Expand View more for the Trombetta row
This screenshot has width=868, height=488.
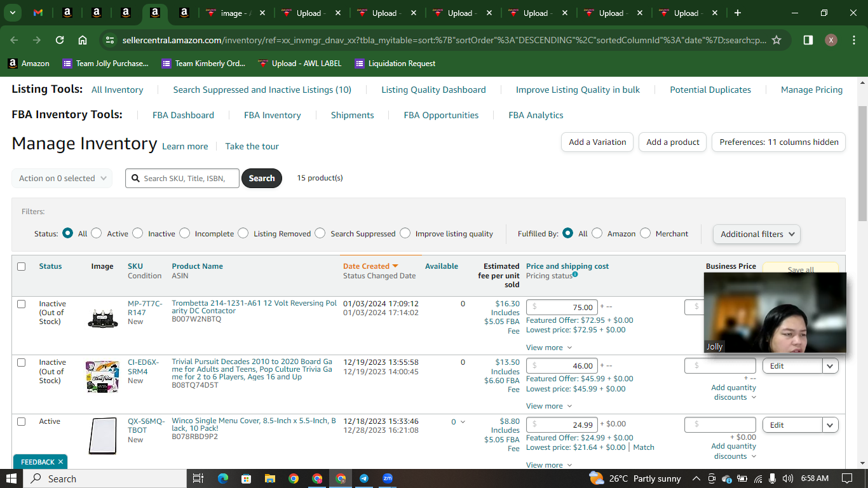point(549,348)
